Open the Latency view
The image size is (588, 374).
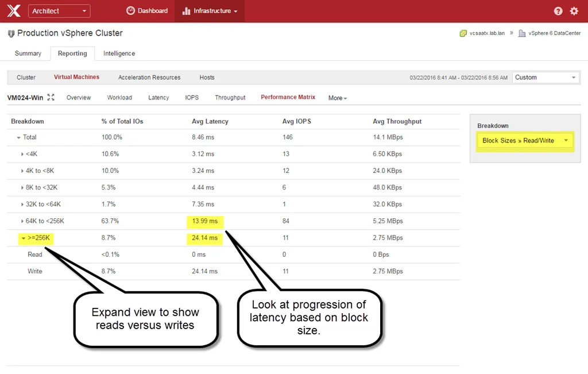coord(158,98)
